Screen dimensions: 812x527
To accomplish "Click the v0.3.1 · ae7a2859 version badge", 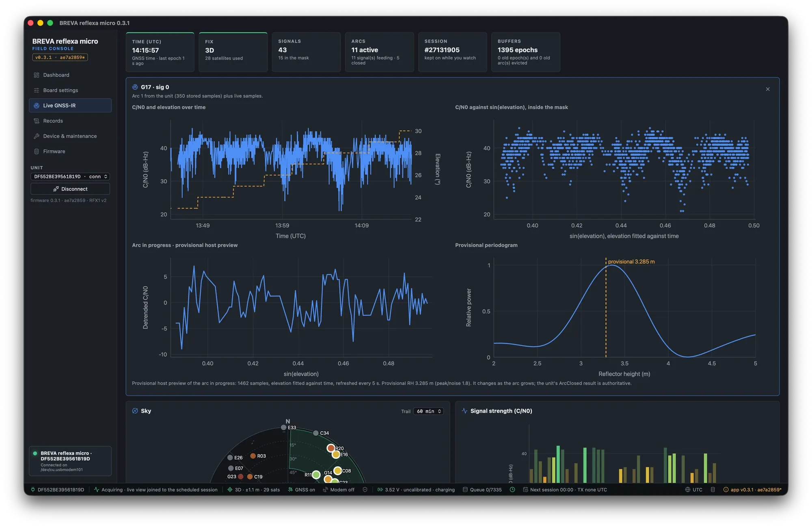I will pyautogui.click(x=60, y=58).
